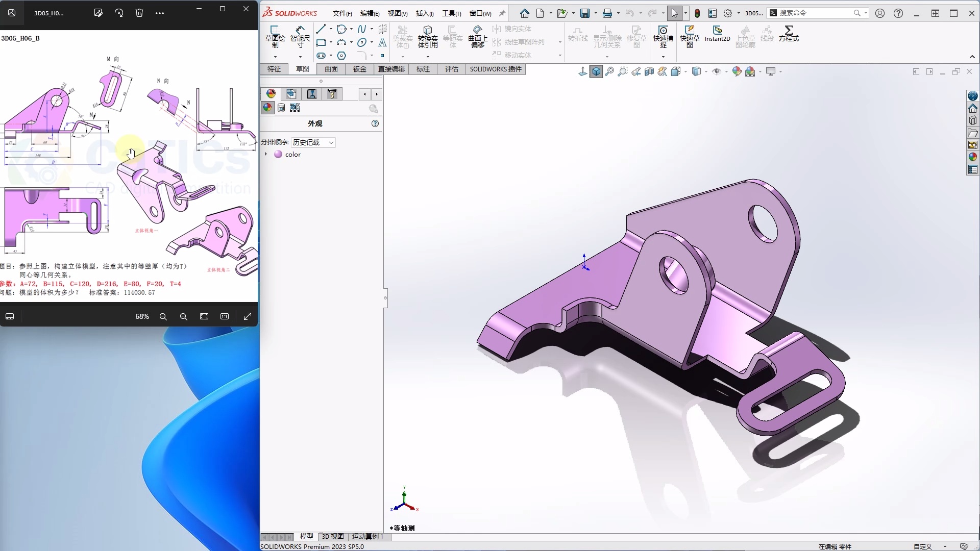Click the help question mark in the appearance panel

(376, 123)
